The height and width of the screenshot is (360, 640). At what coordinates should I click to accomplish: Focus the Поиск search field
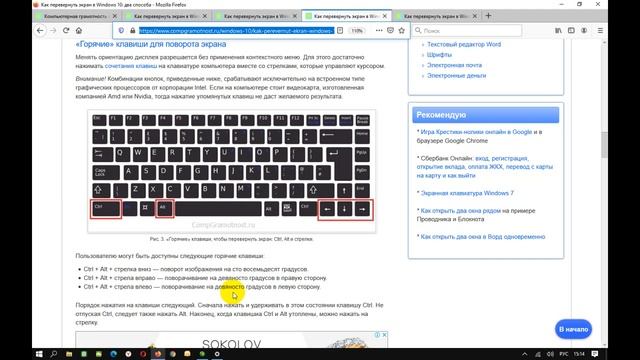point(467,31)
